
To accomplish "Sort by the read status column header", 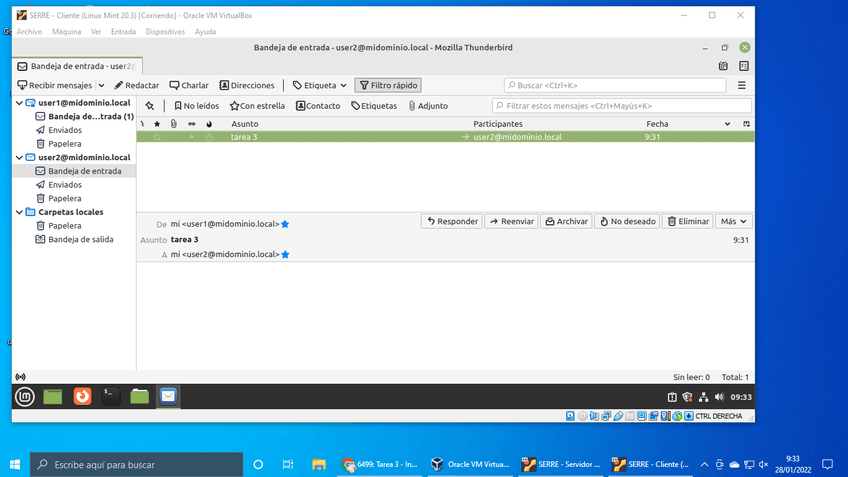I will (x=191, y=124).
